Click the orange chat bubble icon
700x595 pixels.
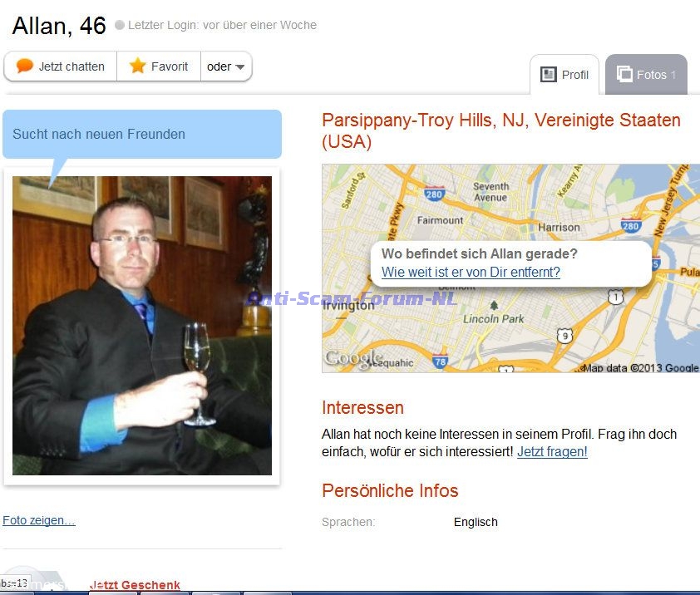tap(25, 66)
